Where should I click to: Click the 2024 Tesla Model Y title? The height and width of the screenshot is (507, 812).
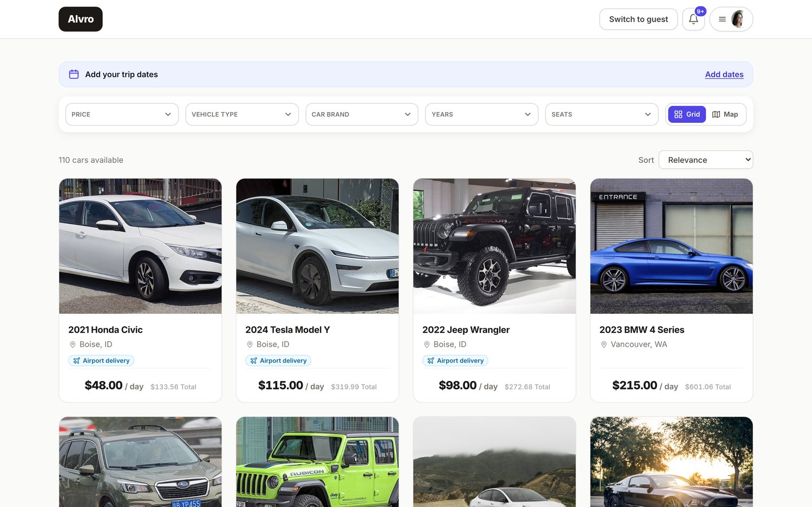tap(287, 330)
